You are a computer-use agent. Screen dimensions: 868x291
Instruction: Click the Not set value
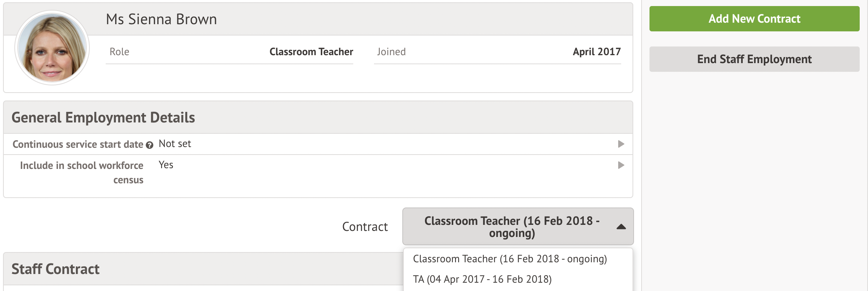pyautogui.click(x=175, y=144)
